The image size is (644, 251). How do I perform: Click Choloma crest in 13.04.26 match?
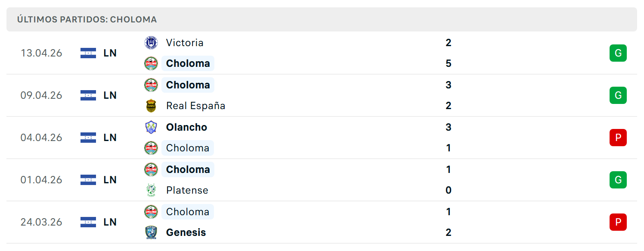[x=151, y=63]
